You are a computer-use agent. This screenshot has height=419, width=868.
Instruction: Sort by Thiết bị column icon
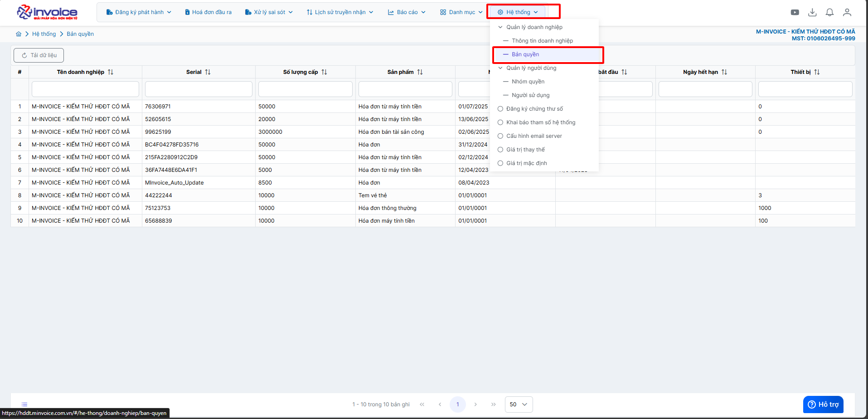(x=817, y=72)
